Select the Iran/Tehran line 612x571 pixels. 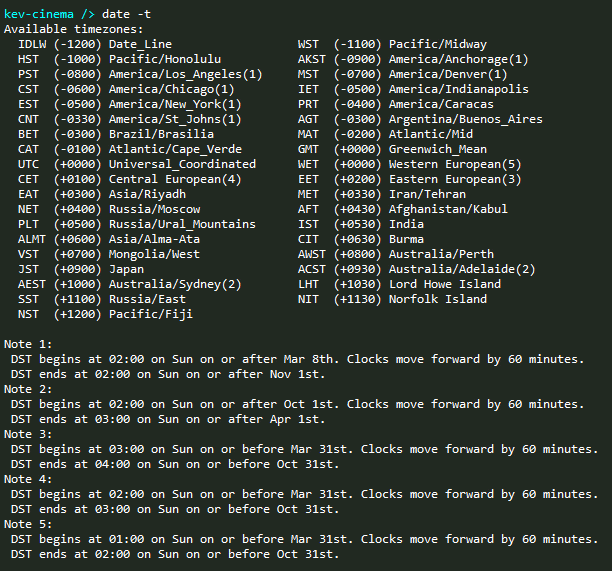click(x=382, y=194)
